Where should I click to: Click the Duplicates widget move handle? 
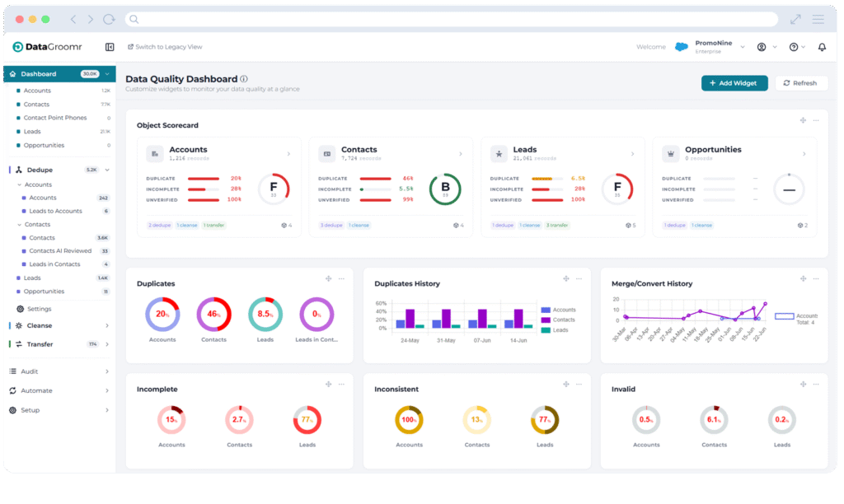(328, 278)
